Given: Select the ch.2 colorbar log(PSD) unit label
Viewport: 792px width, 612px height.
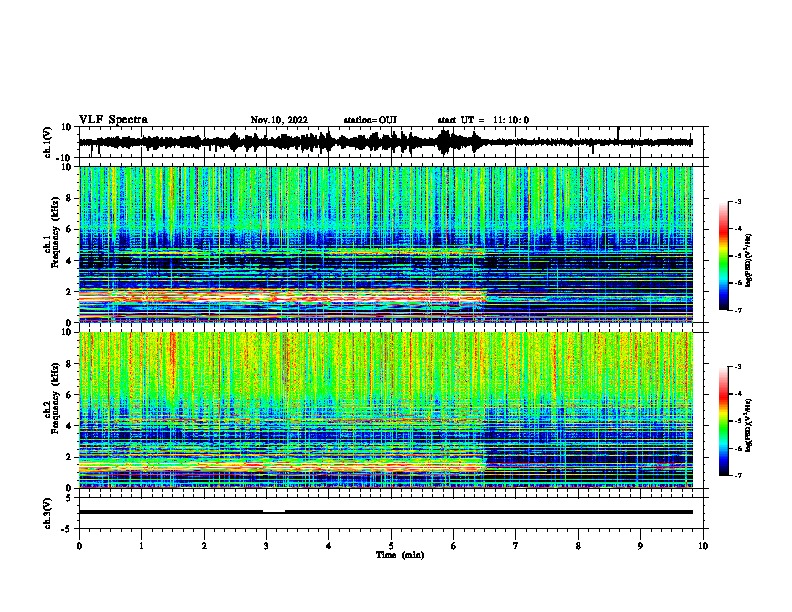Looking at the screenshot, I should pyautogui.click(x=749, y=425).
